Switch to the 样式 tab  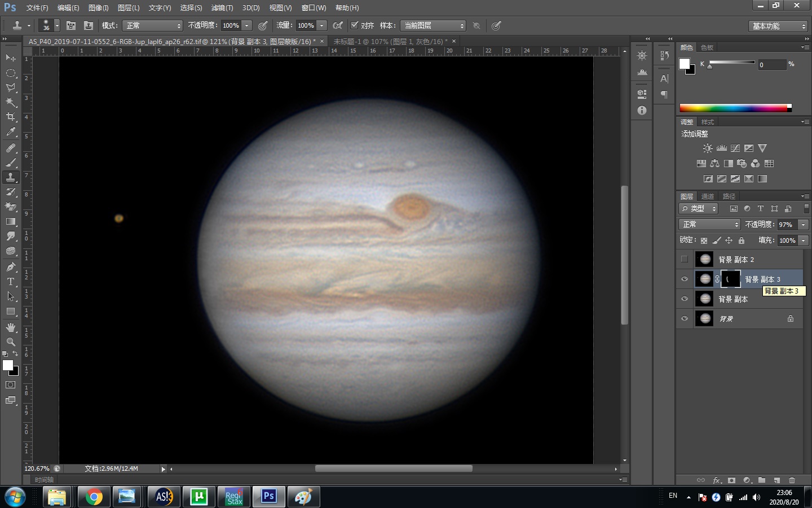point(708,122)
